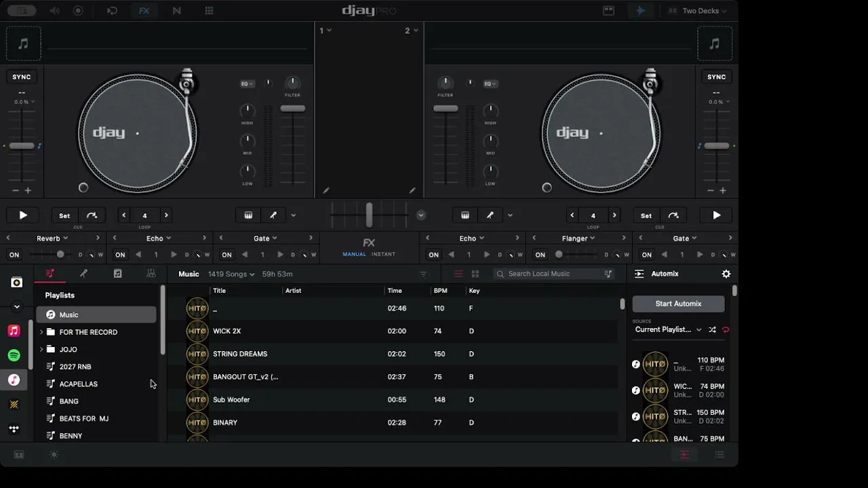Open the Flanger effect dropdown
Image resolution: width=868 pixels, height=488 pixels.
[x=578, y=239]
